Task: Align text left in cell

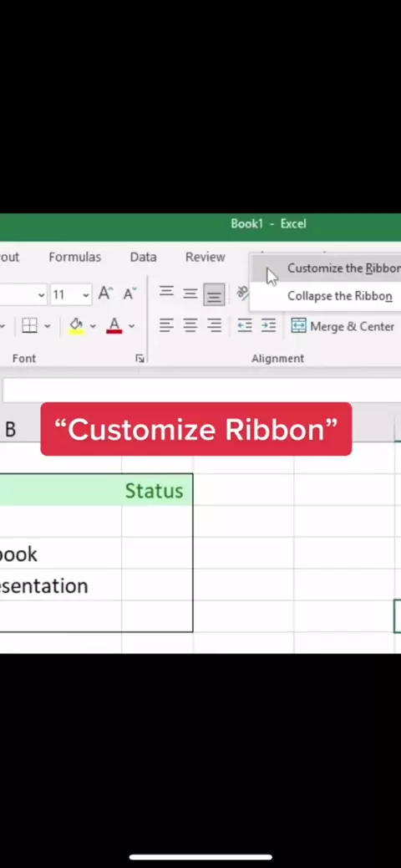Action: coord(166,325)
